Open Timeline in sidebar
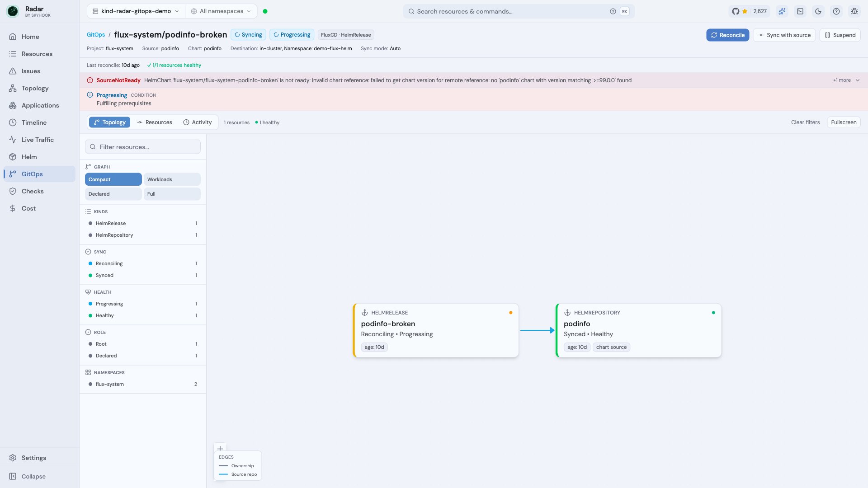 (x=39, y=122)
